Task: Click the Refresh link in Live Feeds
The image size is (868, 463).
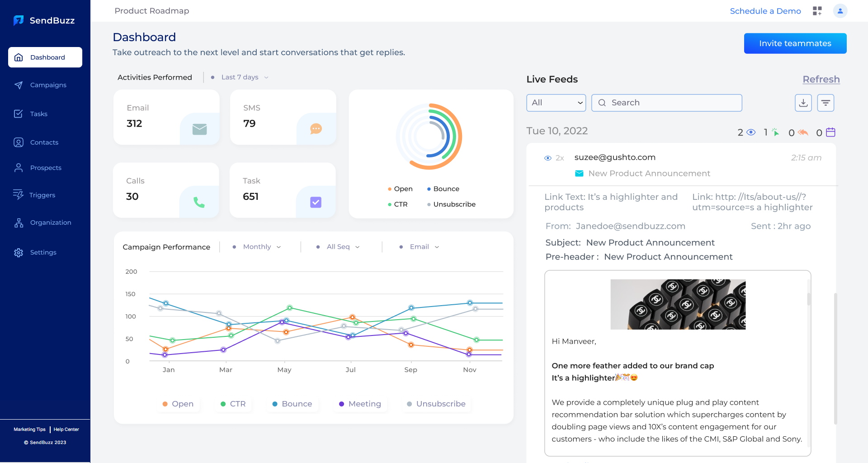Action: point(821,80)
